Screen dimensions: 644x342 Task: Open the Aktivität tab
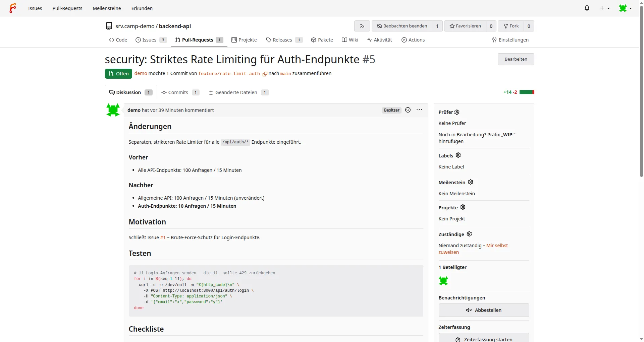(x=379, y=40)
